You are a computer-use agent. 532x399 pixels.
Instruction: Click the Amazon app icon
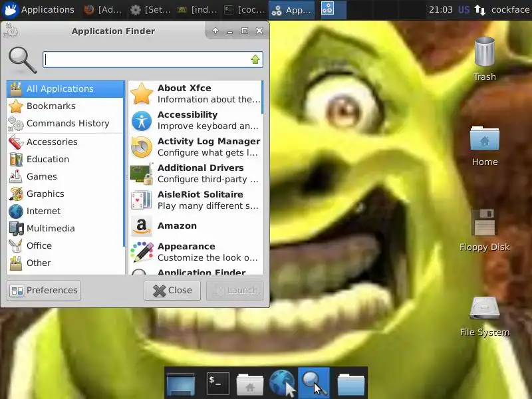pos(142,226)
